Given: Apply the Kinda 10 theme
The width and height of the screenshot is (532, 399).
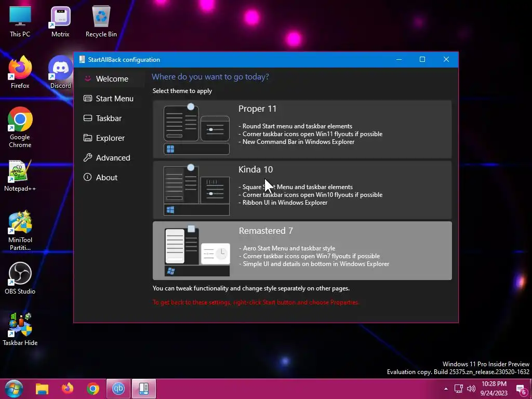Looking at the screenshot, I should tap(302, 190).
